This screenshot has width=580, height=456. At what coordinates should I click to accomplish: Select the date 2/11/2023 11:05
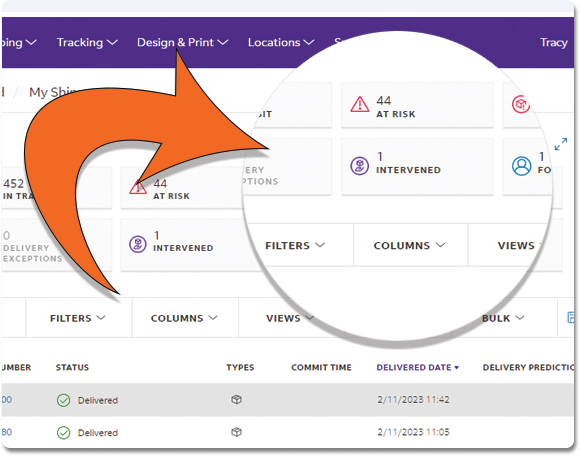click(414, 432)
